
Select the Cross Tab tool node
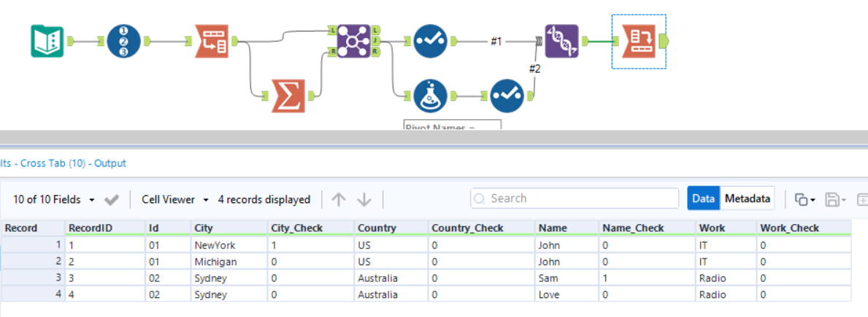638,42
